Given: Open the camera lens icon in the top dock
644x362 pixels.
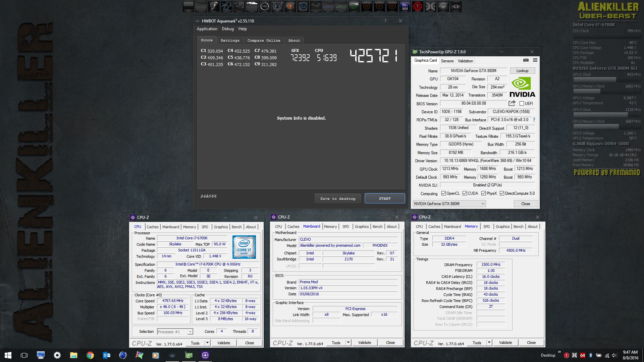Looking at the screenshot, I should coord(277,6).
